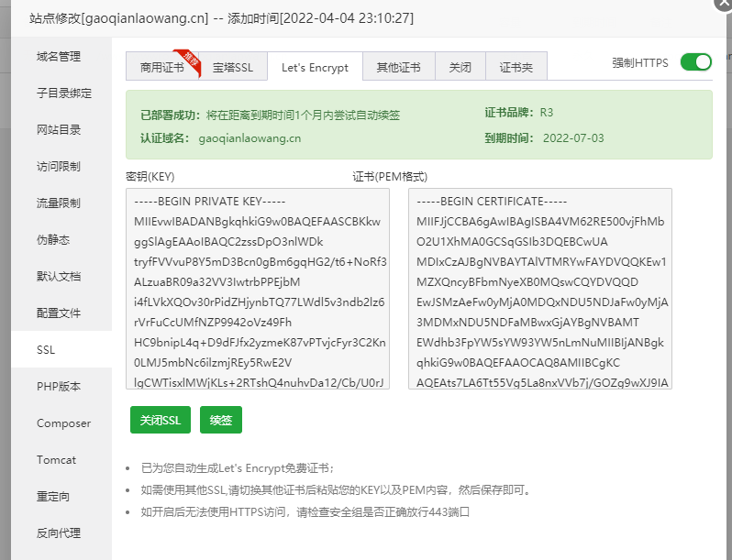Click the note about auto-generated Let's Encrypt certificate

coord(238,468)
